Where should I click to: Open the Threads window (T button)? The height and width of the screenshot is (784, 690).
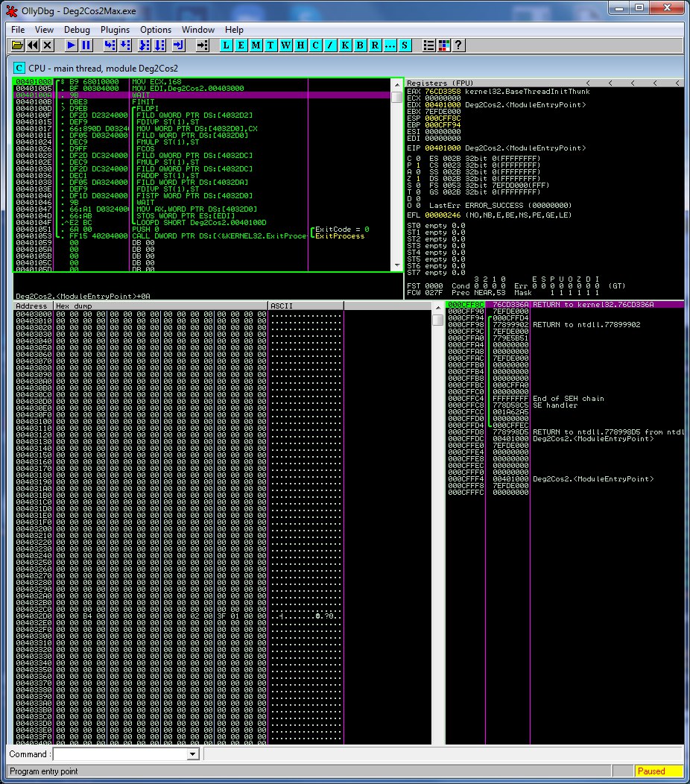point(270,45)
